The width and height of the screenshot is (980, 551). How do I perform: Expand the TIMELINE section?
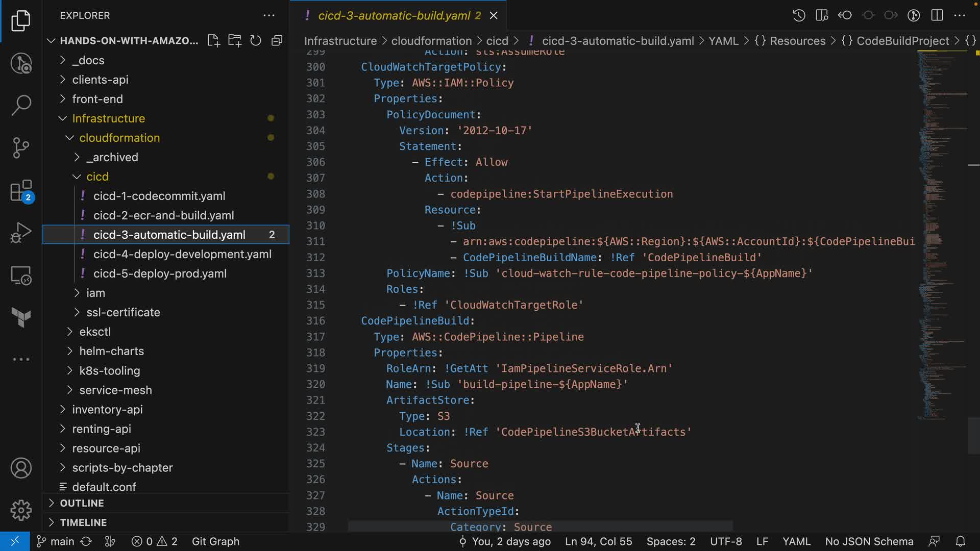pyautogui.click(x=83, y=522)
